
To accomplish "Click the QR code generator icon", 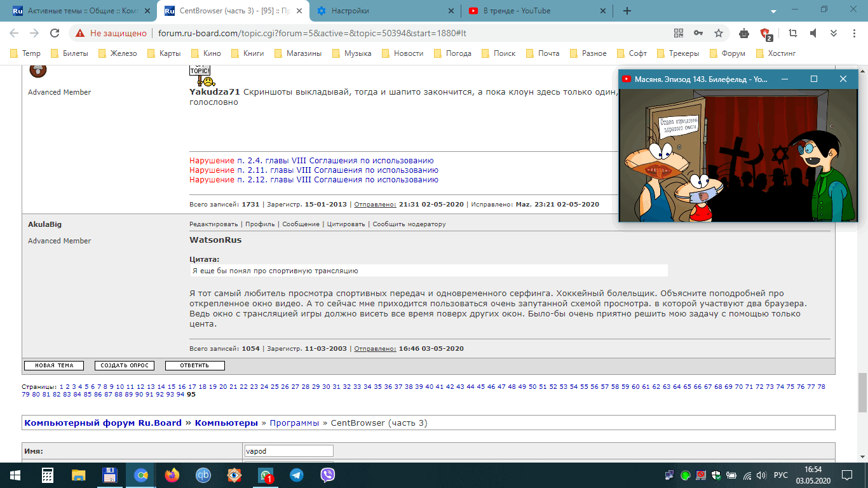I will pos(678,33).
